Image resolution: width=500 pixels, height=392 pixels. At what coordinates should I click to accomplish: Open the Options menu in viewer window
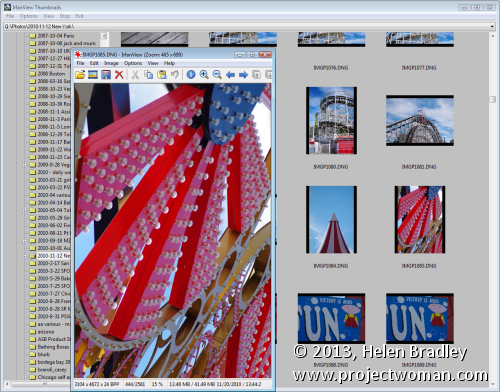pyautogui.click(x=133, y=63)
